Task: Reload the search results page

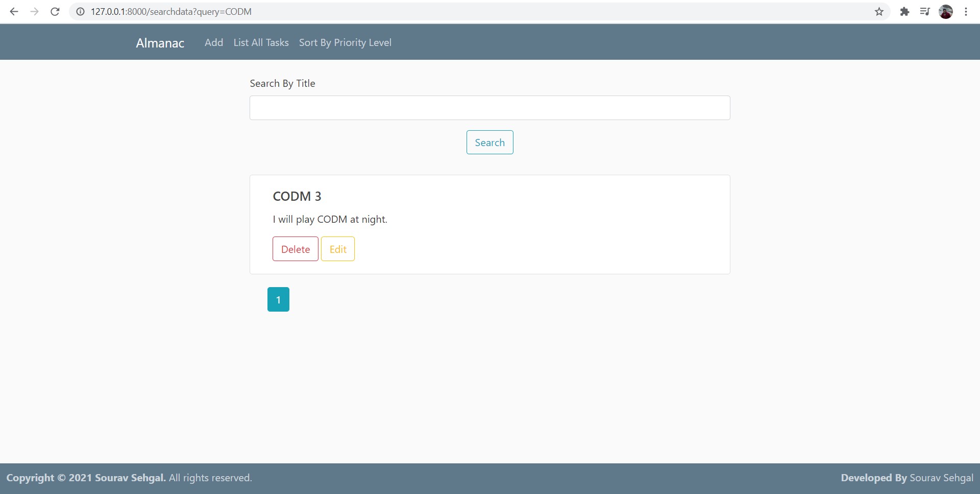Action: (55, 11)
